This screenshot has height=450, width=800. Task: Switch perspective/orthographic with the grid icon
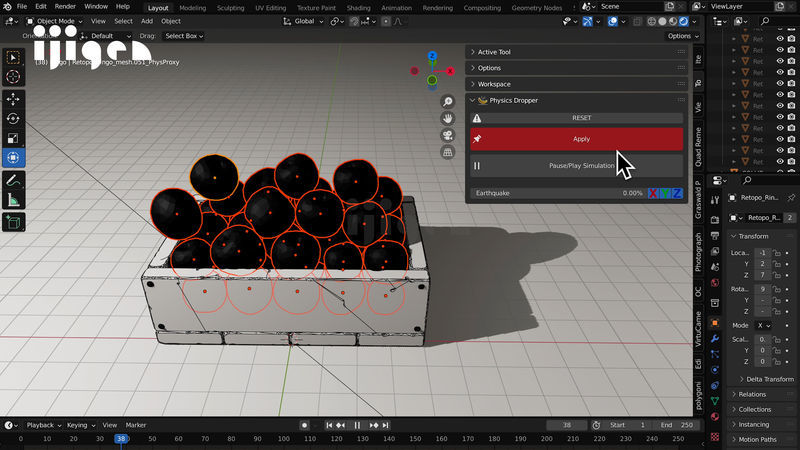click(447, 152)
